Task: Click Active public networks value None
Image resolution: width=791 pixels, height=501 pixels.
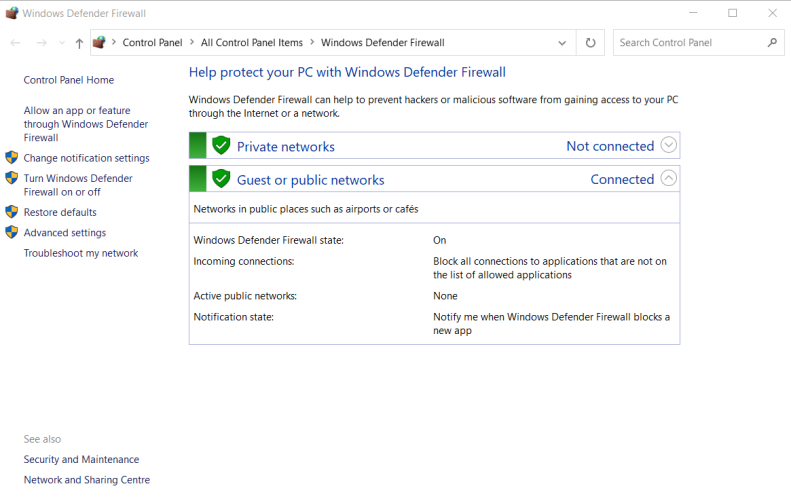Action: point(445,296)
